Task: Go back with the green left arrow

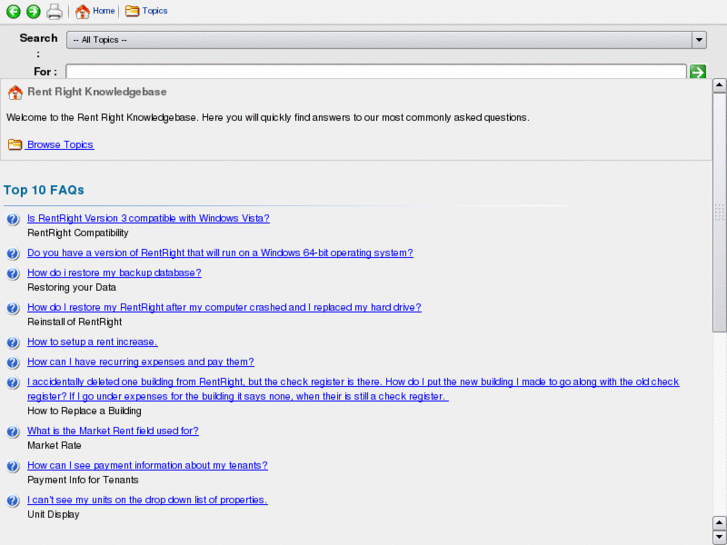Action: click(x=13, y=11)
